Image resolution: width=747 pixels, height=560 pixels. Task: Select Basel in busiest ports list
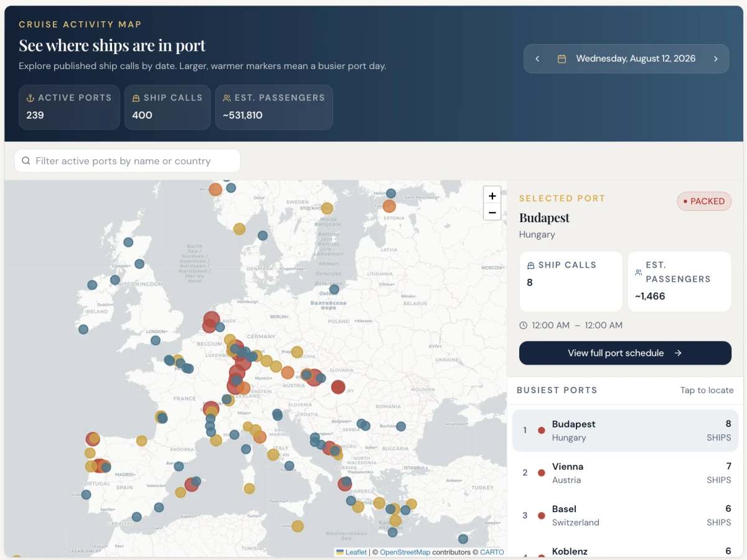[x=625, y=515]
